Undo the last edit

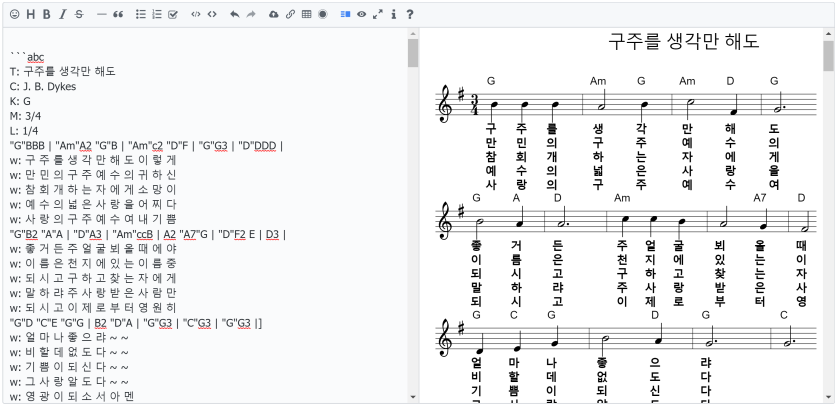pyautogui.click(x=234, y=14)
